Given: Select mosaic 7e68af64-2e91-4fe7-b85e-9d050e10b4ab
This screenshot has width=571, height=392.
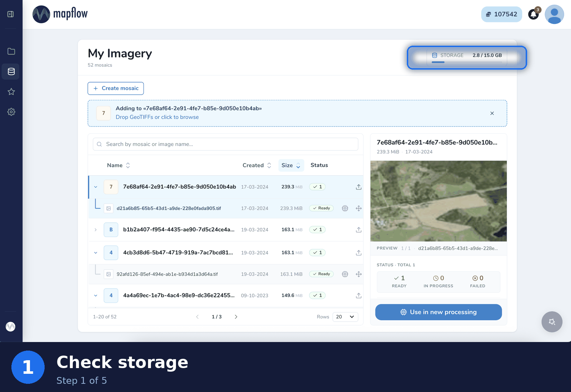Looking at the screenshot, I should coord(180,187).
